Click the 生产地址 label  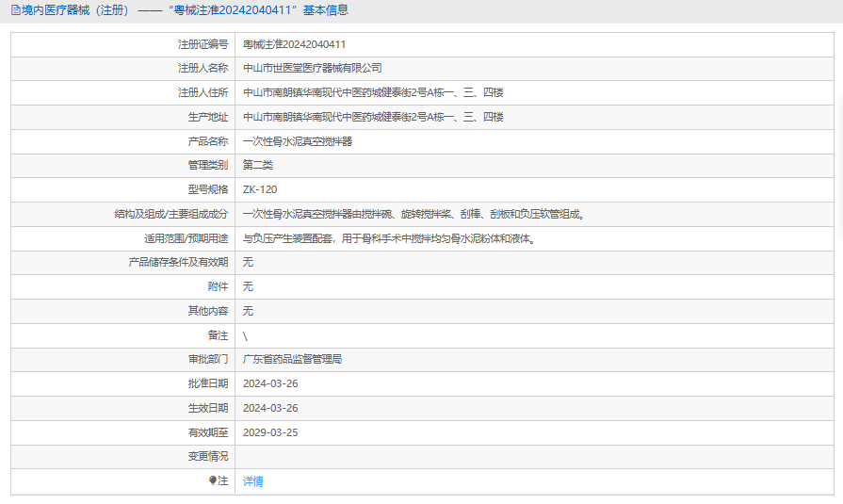click(208, 117)
